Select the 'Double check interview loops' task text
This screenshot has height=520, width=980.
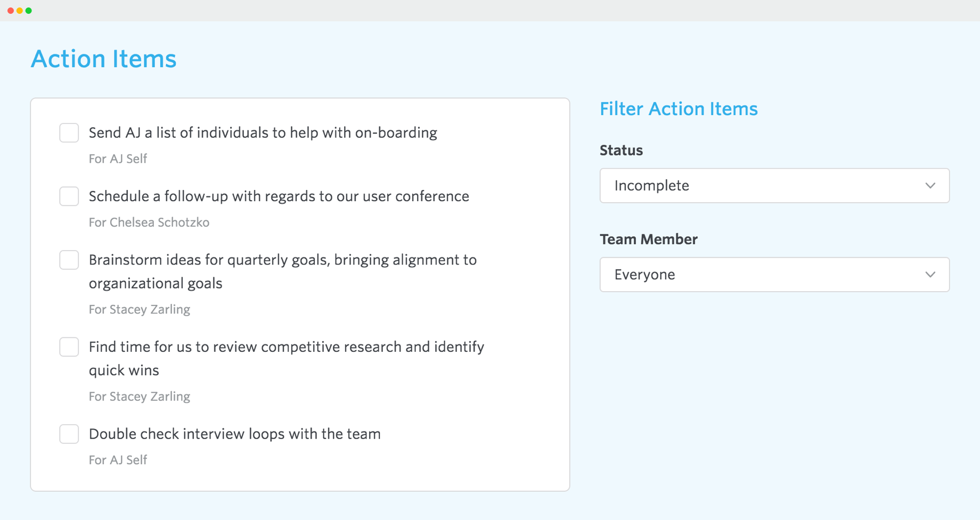[x=235, y=434]
